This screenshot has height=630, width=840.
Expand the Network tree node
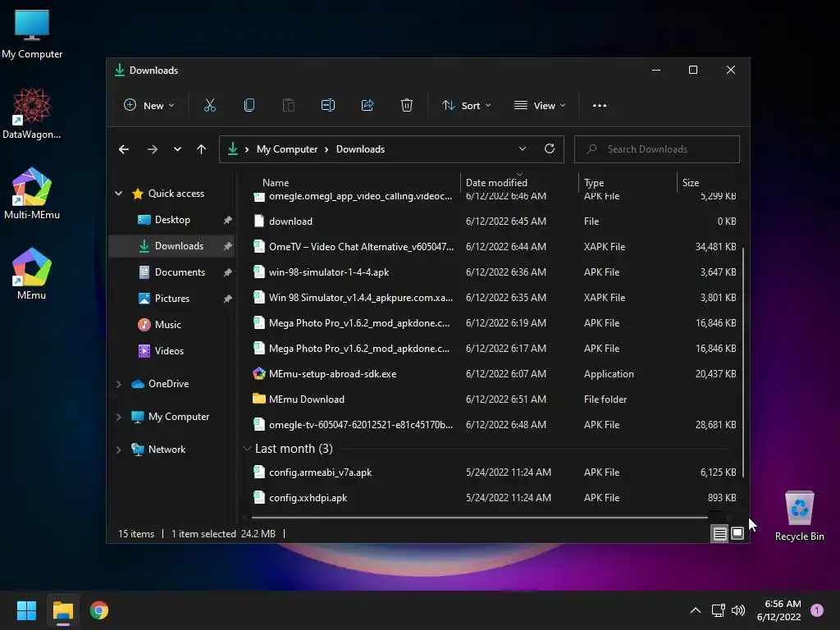(x=118, y=450)
